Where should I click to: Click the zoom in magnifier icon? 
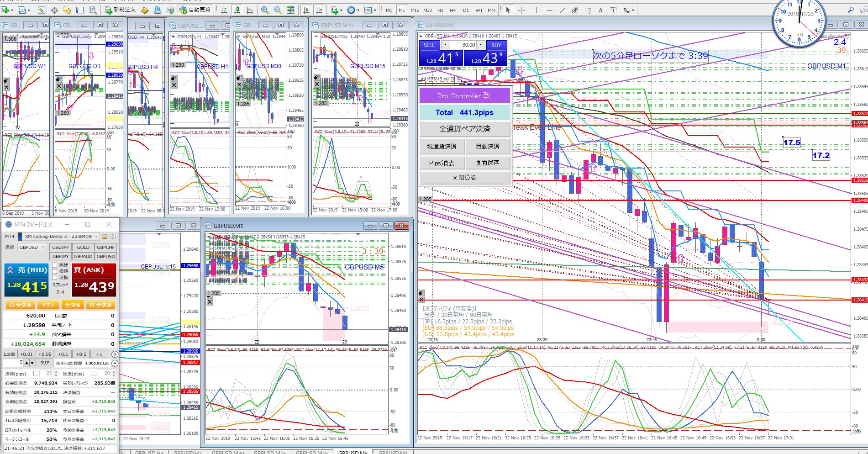click(265, 10)
